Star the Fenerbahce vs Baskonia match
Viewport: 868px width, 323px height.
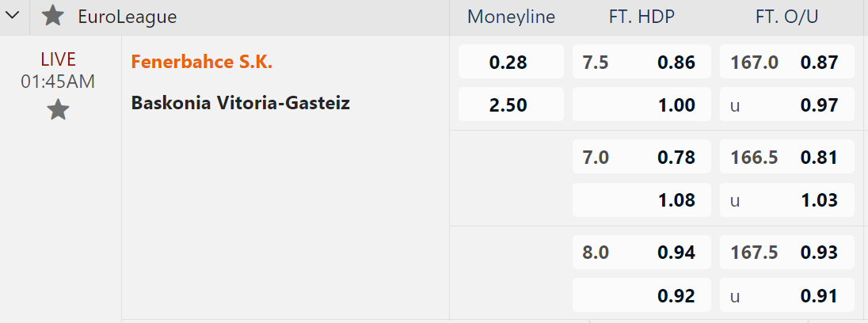58,110
